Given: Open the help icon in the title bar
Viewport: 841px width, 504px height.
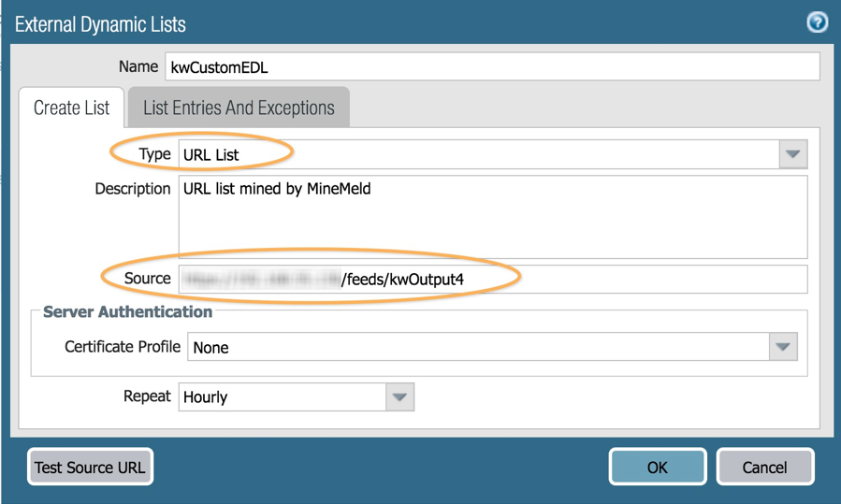Looking at the screenshot, I should click(817, 22).
